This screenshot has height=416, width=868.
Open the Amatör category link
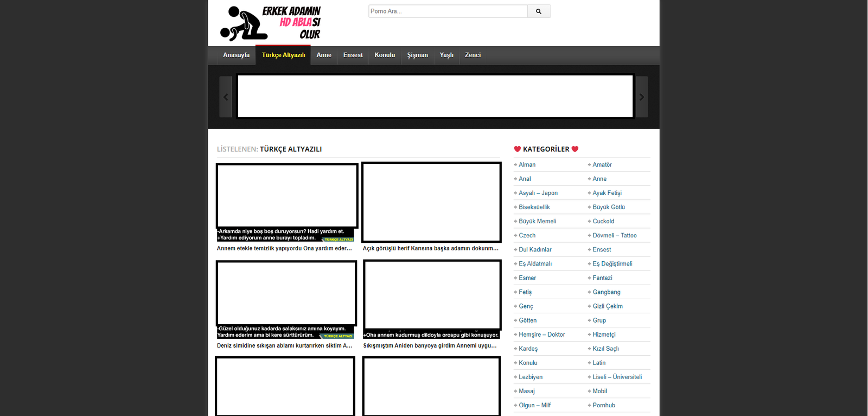pyautogui.click(x=602, y=165)
